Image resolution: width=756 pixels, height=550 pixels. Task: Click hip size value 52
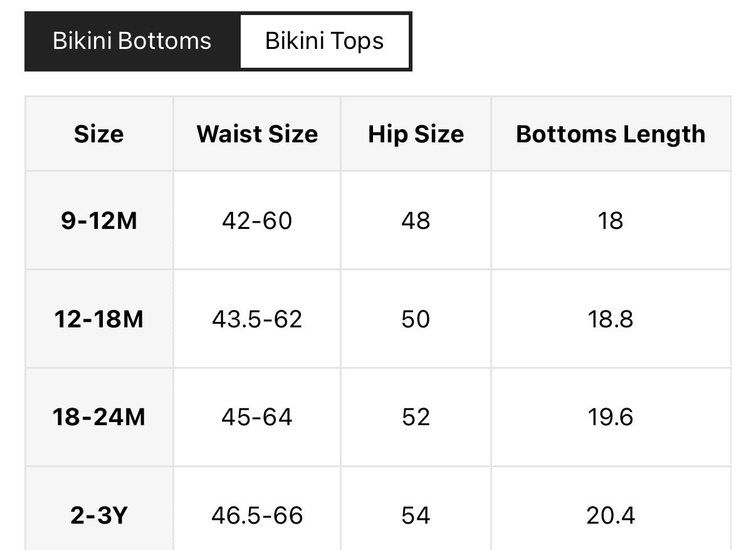tap(416, 417)
